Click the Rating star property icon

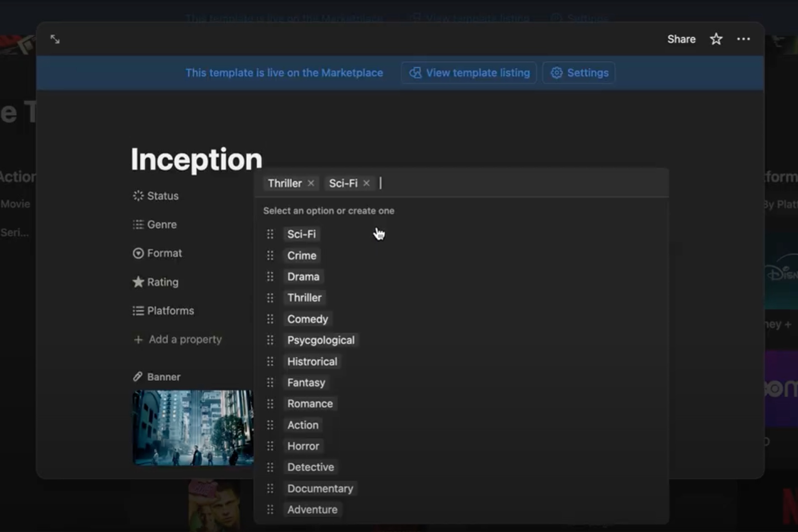pos(138,282)
